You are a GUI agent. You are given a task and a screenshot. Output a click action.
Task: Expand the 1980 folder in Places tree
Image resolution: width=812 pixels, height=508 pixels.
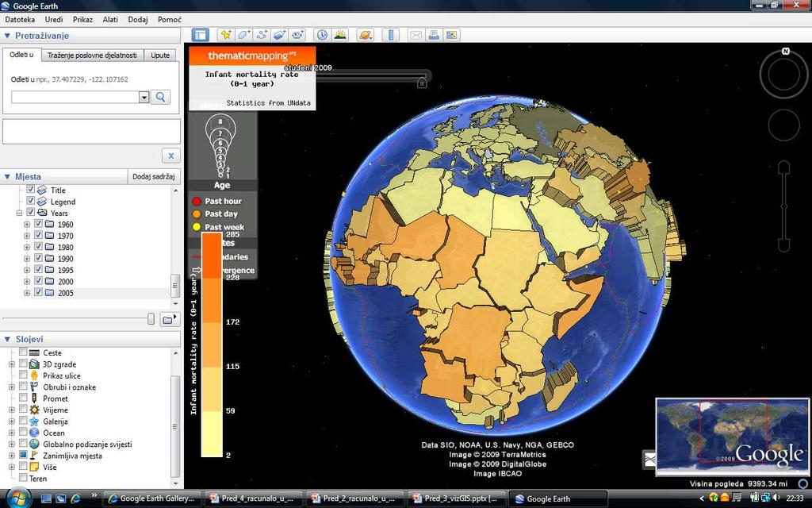[x=26, y=248]
